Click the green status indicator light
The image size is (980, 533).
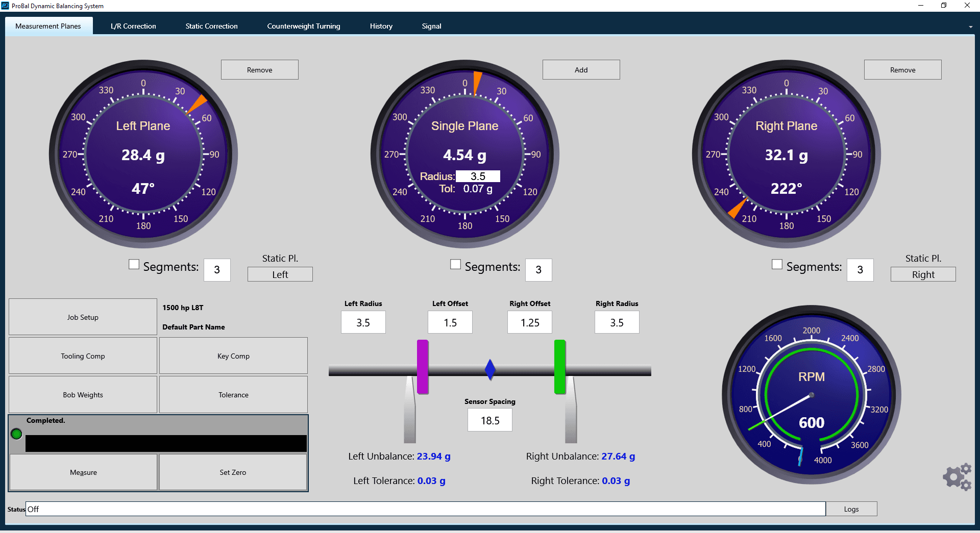click(x=16, y=434)
